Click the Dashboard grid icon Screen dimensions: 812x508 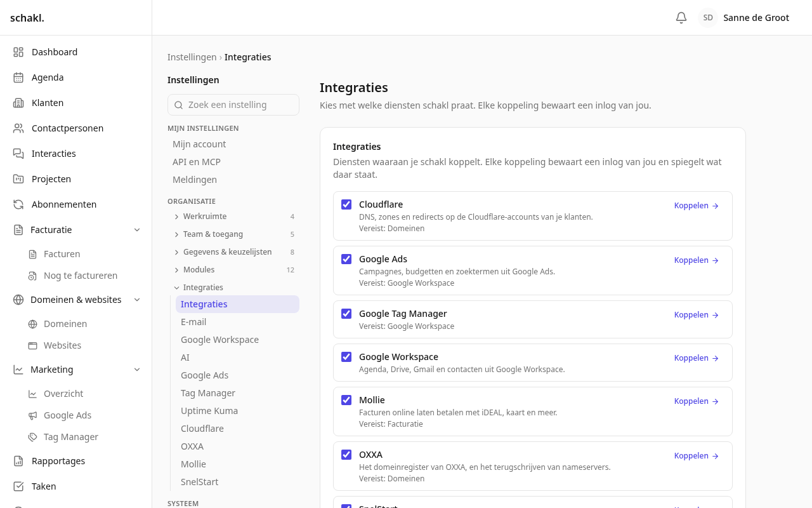[18, 52]
